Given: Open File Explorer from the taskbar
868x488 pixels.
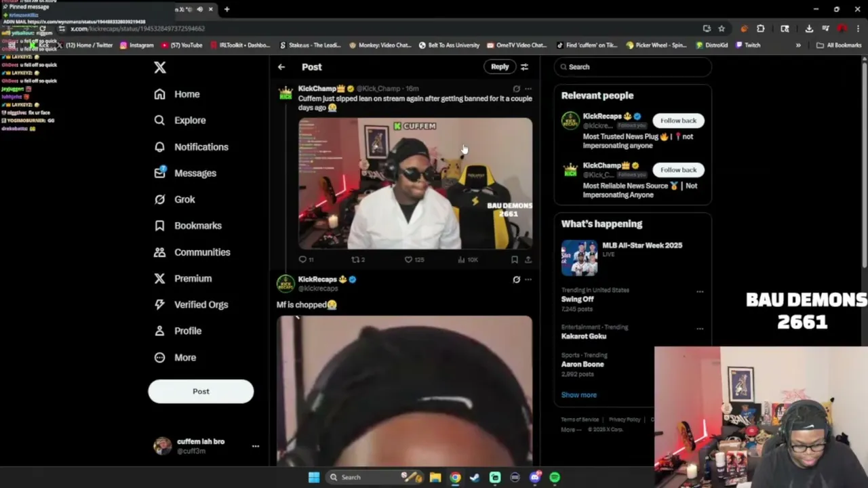Looking at the screenshot, I should pos(435,477).
